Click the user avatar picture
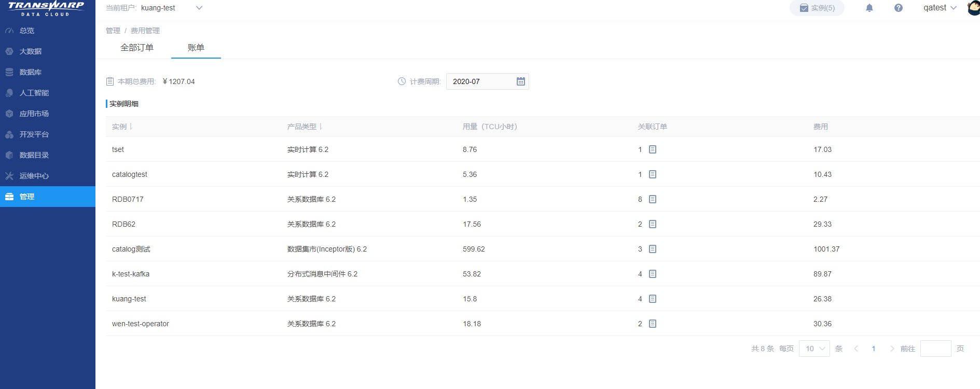 [974, 8]
